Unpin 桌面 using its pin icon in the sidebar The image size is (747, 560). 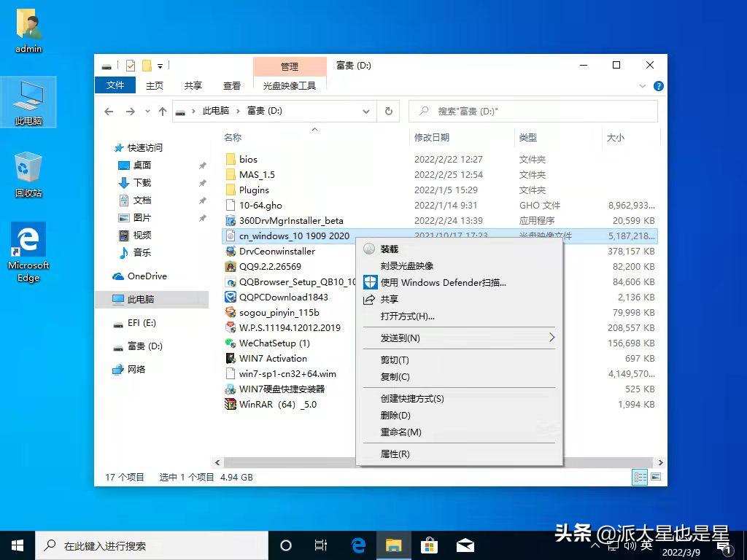click(202, 165)
